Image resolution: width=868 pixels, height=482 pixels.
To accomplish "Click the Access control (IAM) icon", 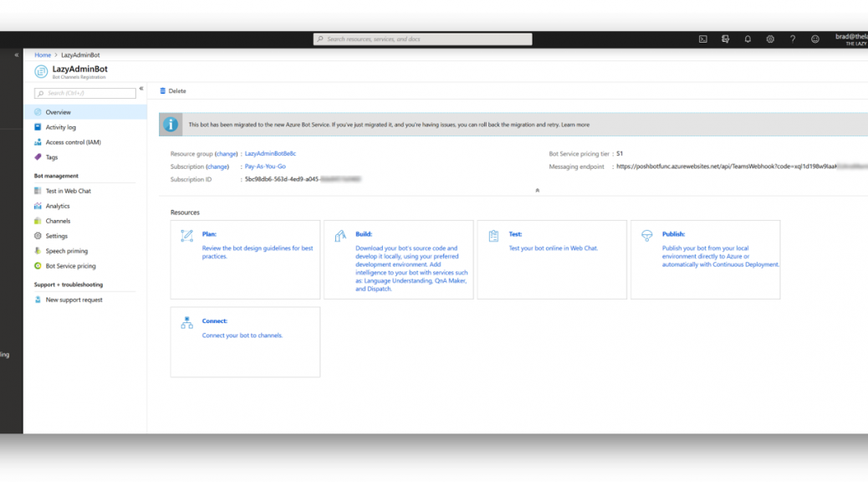I will (38, 141).
